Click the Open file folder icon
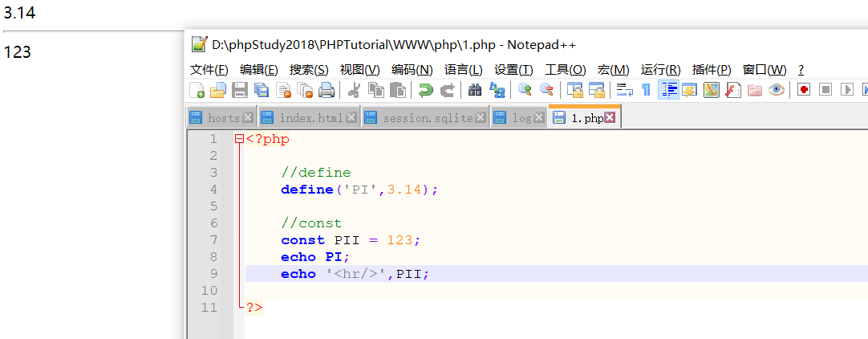 [x=218, y=90]
